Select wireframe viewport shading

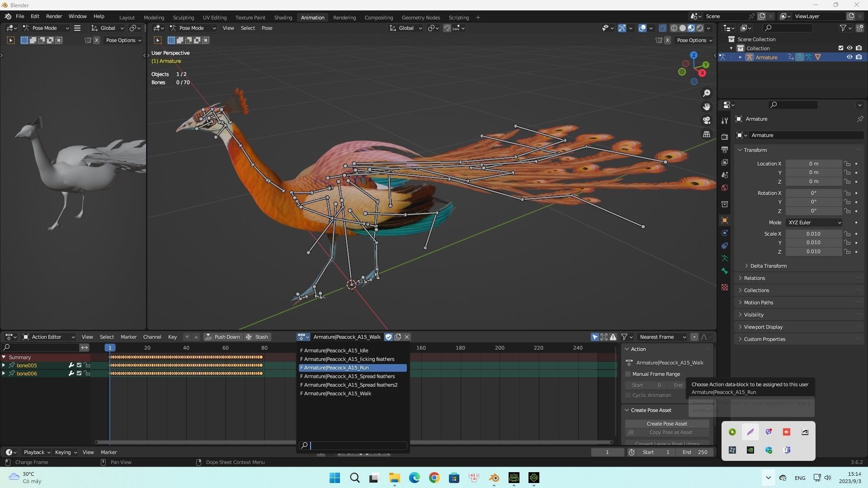tap(674, 28)
